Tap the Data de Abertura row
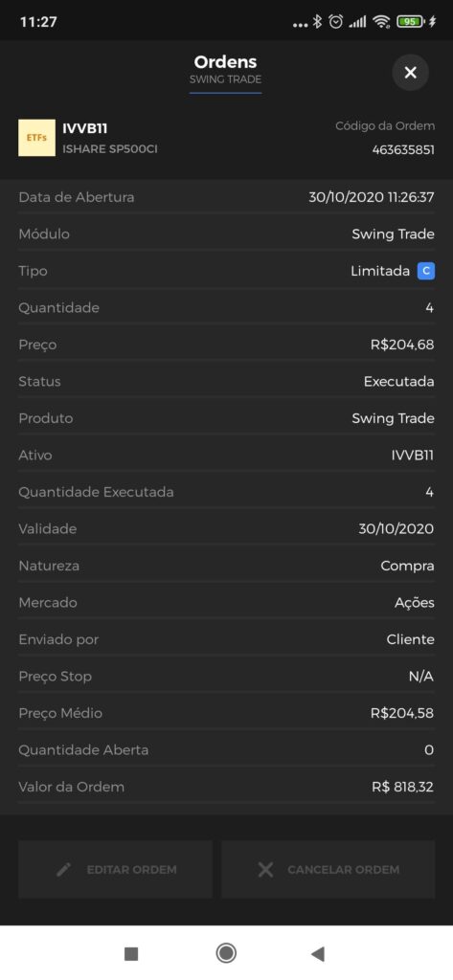Image resolution: width=453 pixels, height=980 pixels. pos(226,197)
